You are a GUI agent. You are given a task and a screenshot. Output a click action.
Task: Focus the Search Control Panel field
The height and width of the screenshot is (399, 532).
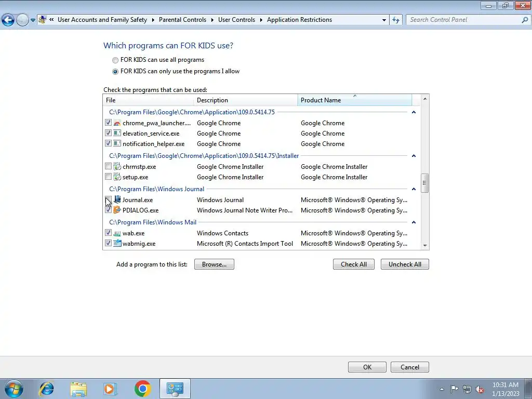pyautogui.click(x=464, y=20)
